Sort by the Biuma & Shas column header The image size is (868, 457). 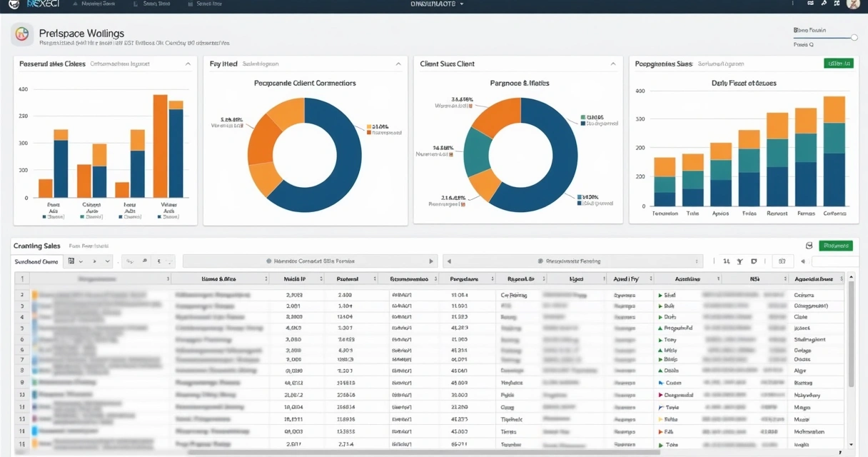tap(220, 279)
